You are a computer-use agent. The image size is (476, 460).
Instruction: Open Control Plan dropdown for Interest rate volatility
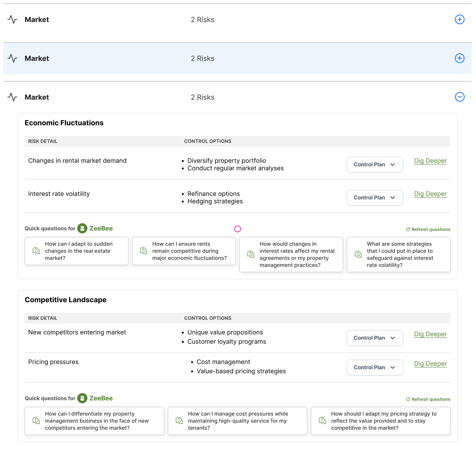[x=374, y=198]
